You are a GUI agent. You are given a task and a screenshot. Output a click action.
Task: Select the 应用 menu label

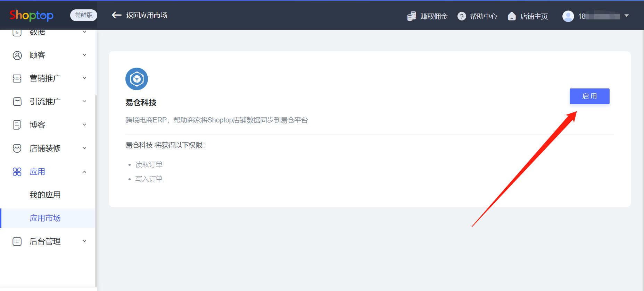[37, 172]
